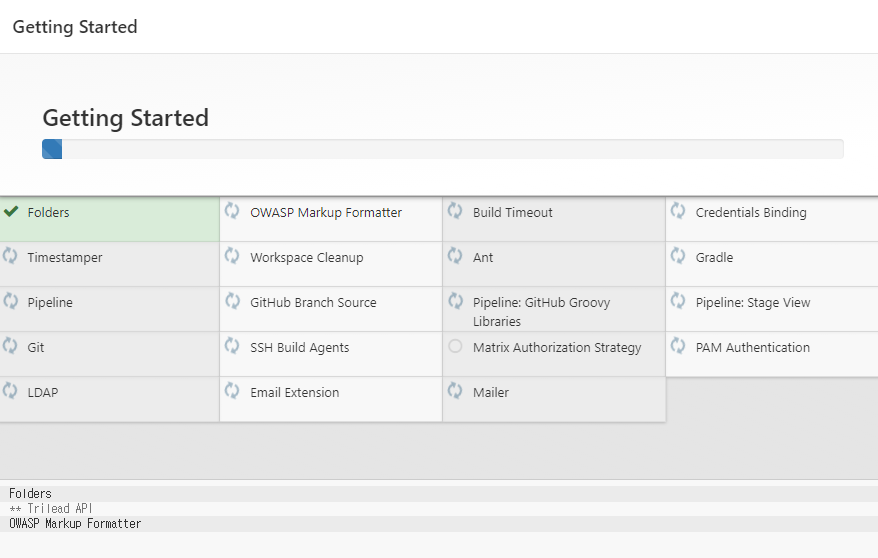Click the pending circle icon by Matrix Authorization Strategy
Image resolution: width=878 pixels, height=558 pixels.
[455, 346]
